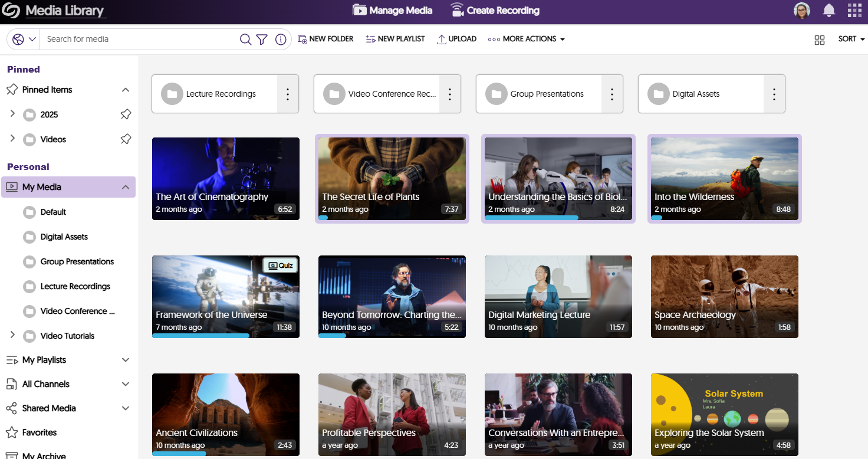This screenshot has width=868, height=459.
Task: Open the user profile avatar
Action: pyautogui.click(x=802, y=10)
